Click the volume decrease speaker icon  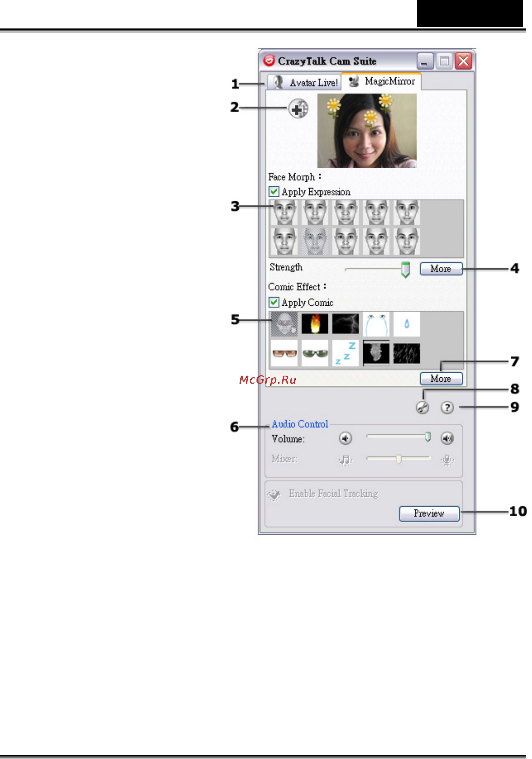345,438
